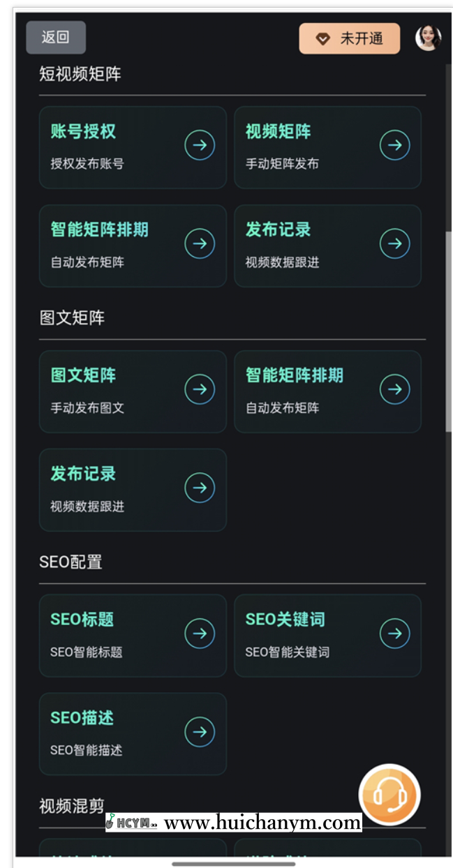Open 发布记录 arrow icon in 短视频矩阵 section
Screen dimensions: 453x868
click(x=395, y=244)
